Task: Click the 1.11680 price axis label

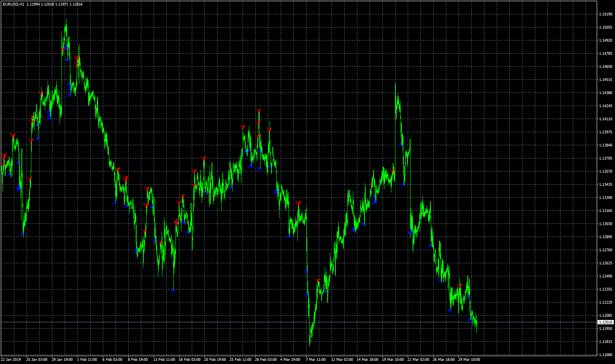Action: pyautogui.click(x=605, y=355)
